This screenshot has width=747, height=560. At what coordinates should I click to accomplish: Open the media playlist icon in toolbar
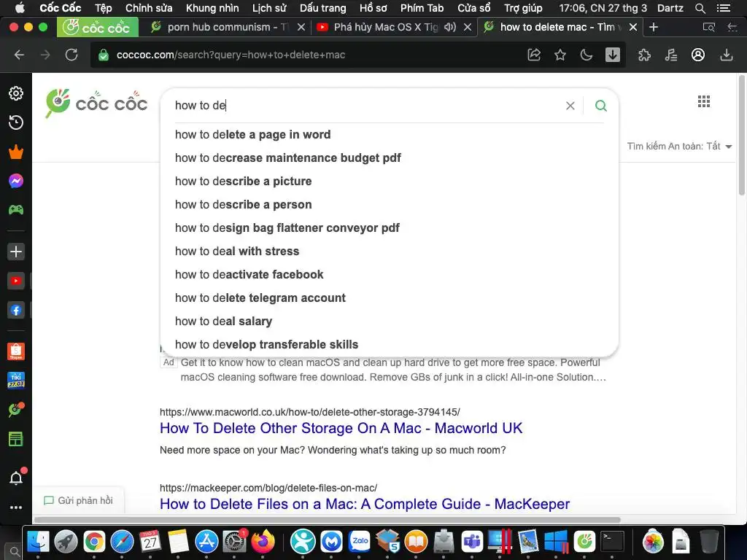coord(671,55)
